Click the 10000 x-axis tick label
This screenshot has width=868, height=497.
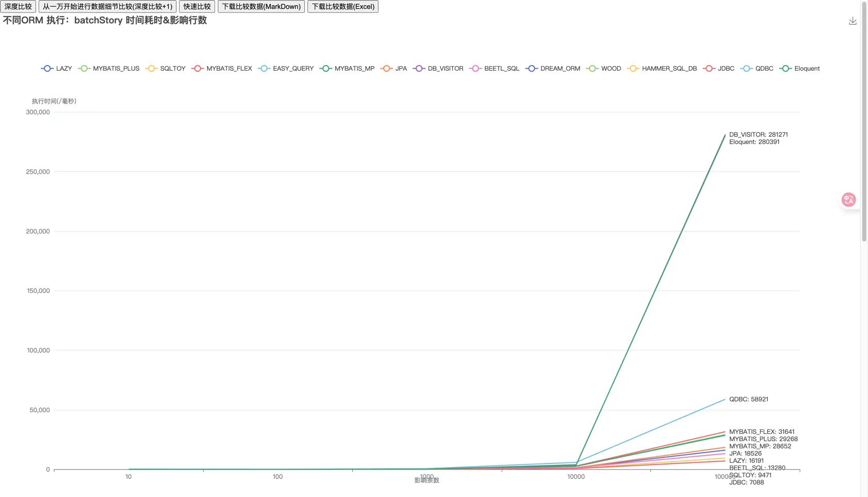pos(576,477)
